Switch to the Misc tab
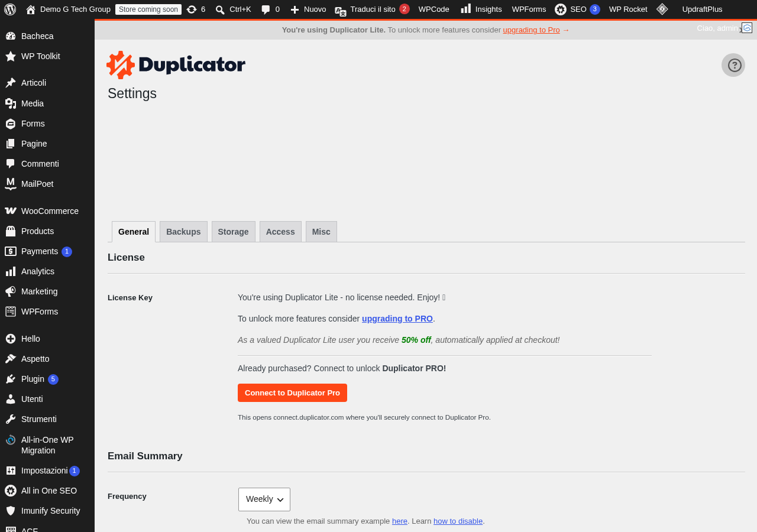Image resolution: width=757 pixels, height=532 pixels. point(321,232)
